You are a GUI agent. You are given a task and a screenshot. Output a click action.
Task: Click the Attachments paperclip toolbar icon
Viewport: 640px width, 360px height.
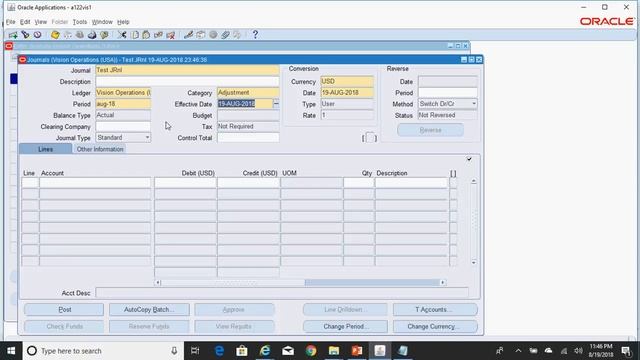click(225, 35)
